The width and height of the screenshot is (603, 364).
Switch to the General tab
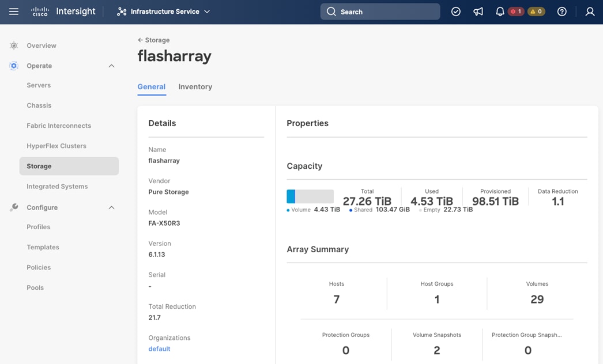tap(152, 87)
